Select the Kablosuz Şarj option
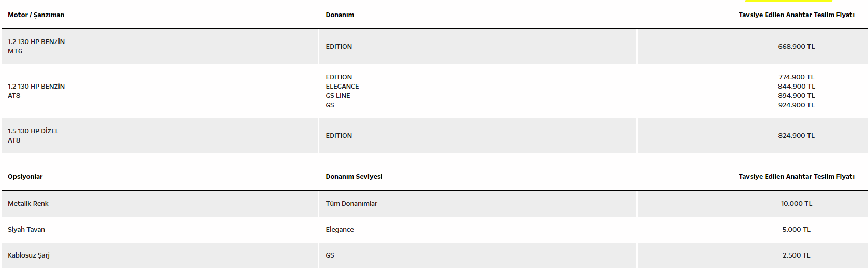 (29, 255)
